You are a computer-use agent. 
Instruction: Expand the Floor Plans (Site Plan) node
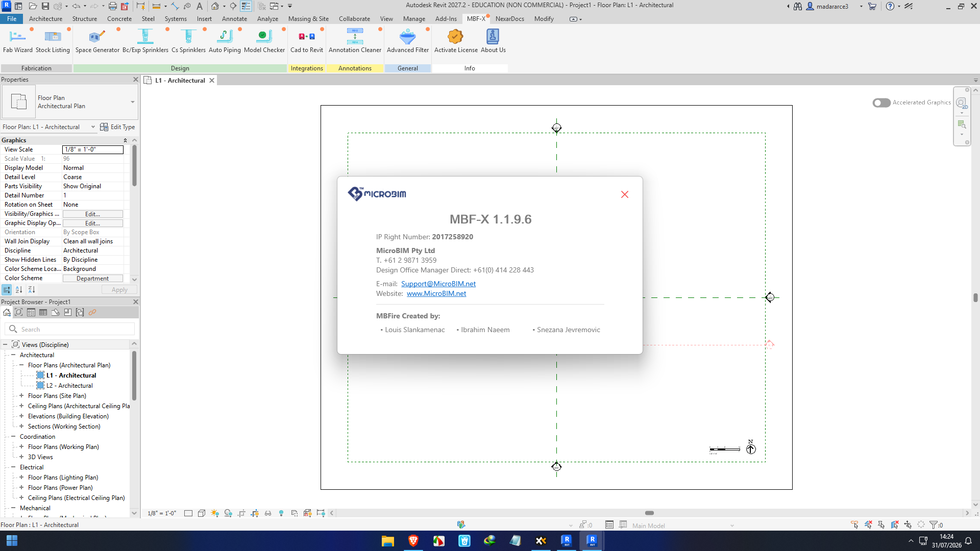coord(21,395)
